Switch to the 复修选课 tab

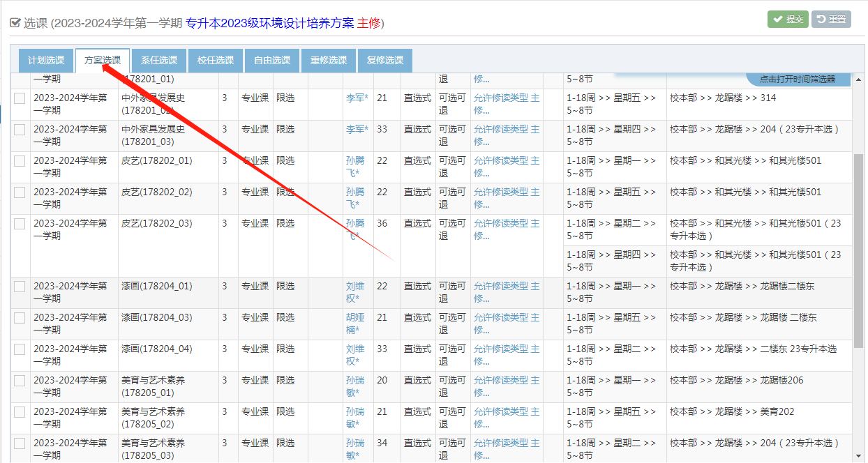point(384,60)
